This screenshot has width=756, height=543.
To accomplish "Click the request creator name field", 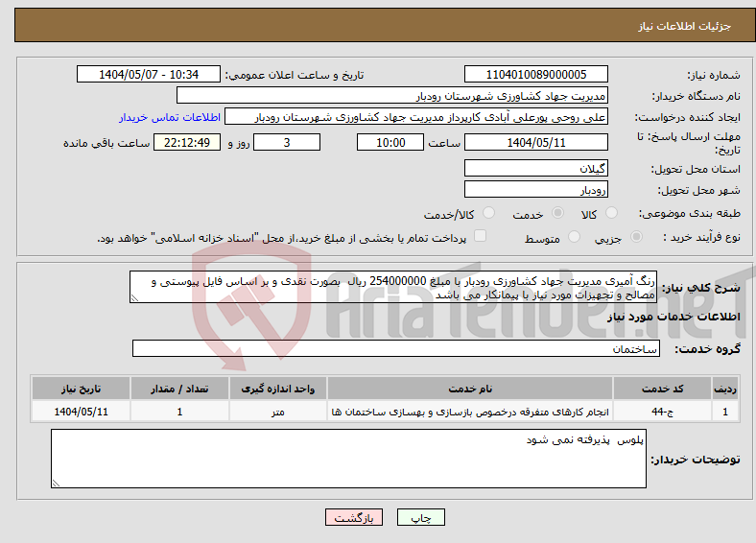I will pyautogui.click(x=416, y=117).
